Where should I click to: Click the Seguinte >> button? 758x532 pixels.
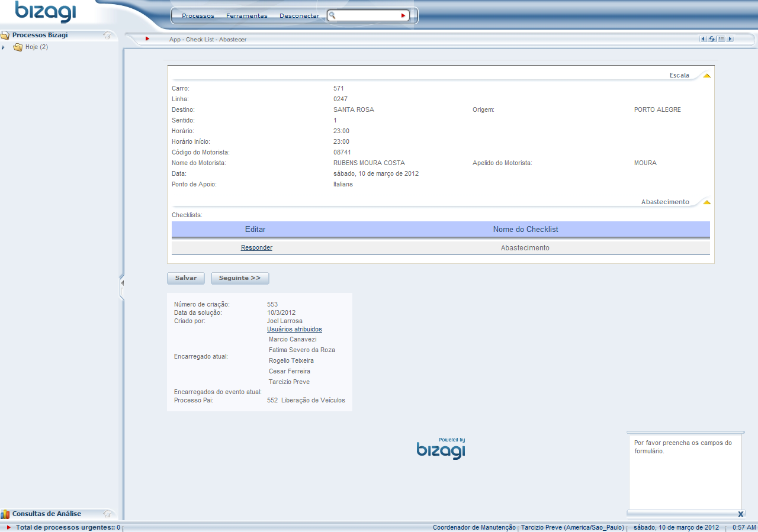pos(240,278)
